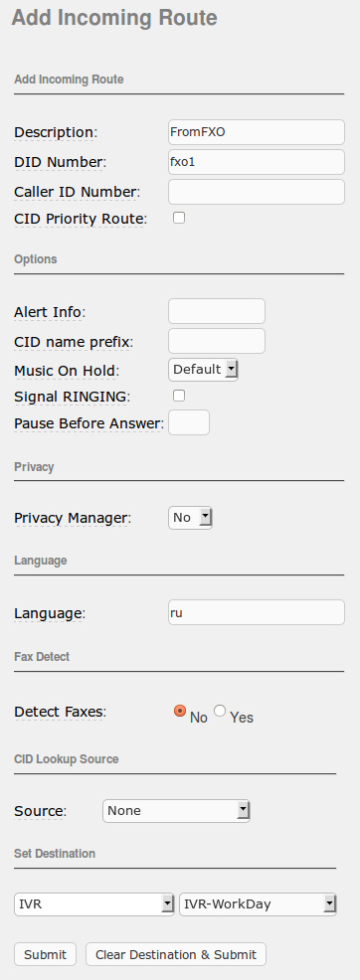Select No radio for Detect Faxes
Viewport: 360px width, 980px height.
click(180, 711)
